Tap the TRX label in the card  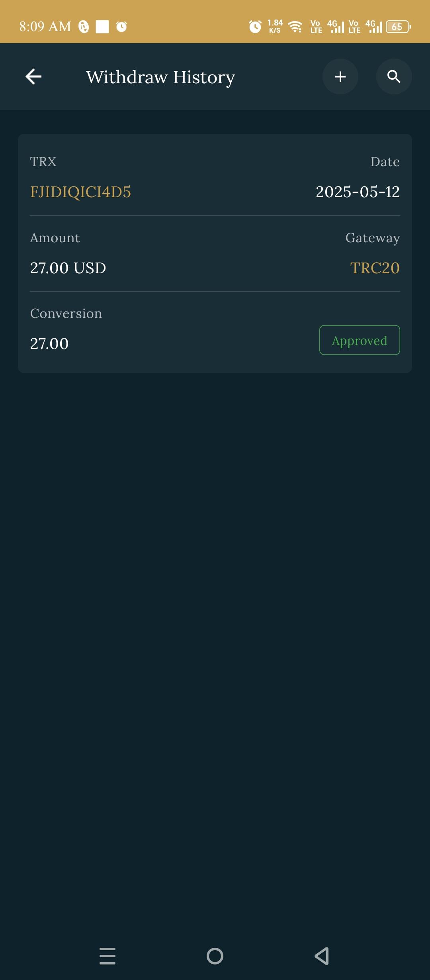click(43, 162)
